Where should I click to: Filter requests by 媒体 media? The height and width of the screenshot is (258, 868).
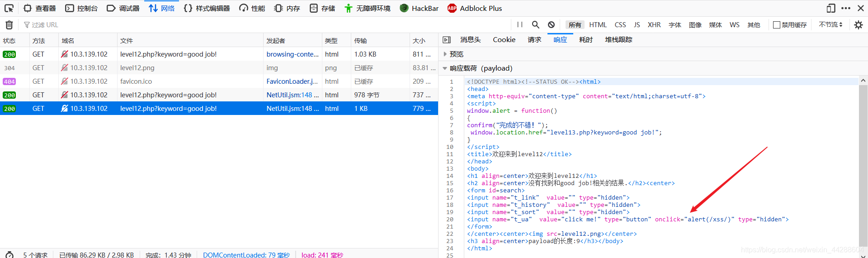point(715,25)
